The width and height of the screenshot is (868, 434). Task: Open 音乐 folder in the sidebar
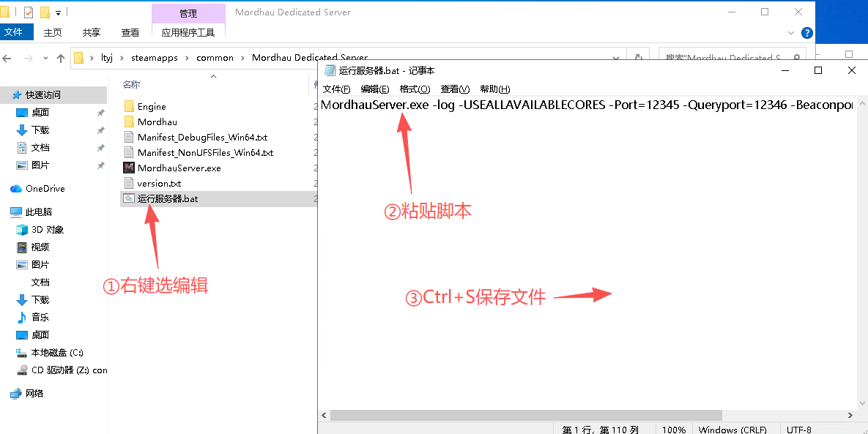[40, 318]
